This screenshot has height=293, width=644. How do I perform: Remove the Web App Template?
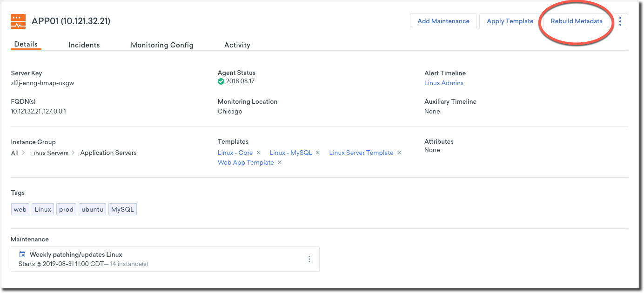point(280,162)
